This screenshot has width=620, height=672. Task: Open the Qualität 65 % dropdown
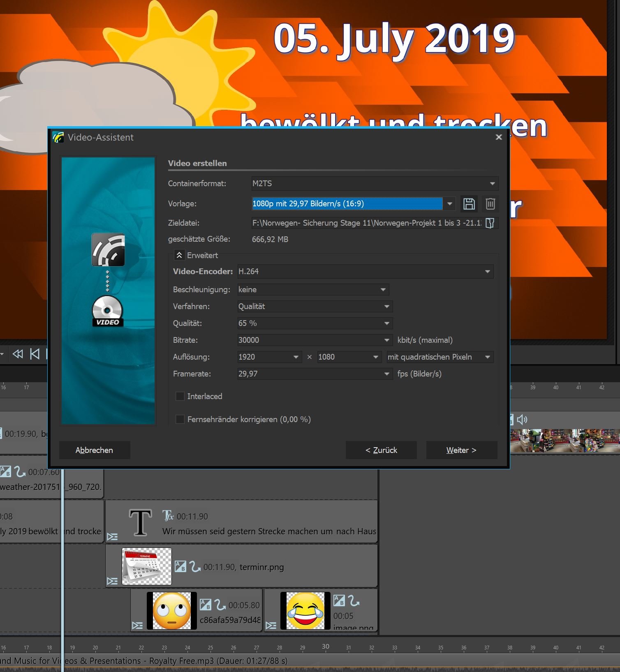[386, 323]
